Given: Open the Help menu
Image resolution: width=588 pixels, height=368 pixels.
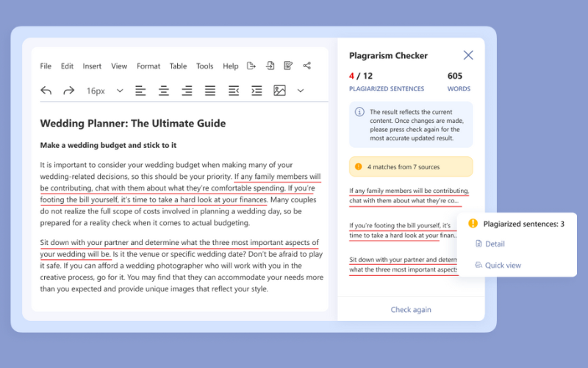Looking at the screenshot, I should tap(231, 66).
